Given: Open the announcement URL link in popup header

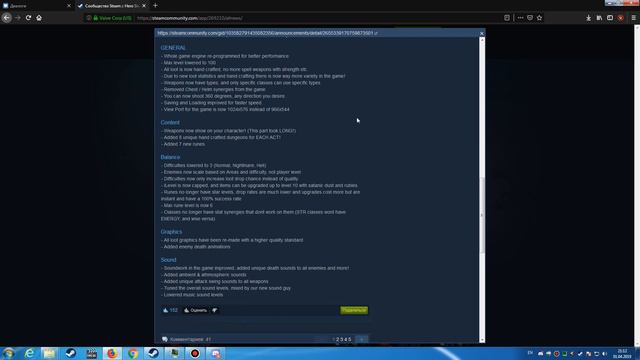Looking at the screenshot, I should point(267,33).
